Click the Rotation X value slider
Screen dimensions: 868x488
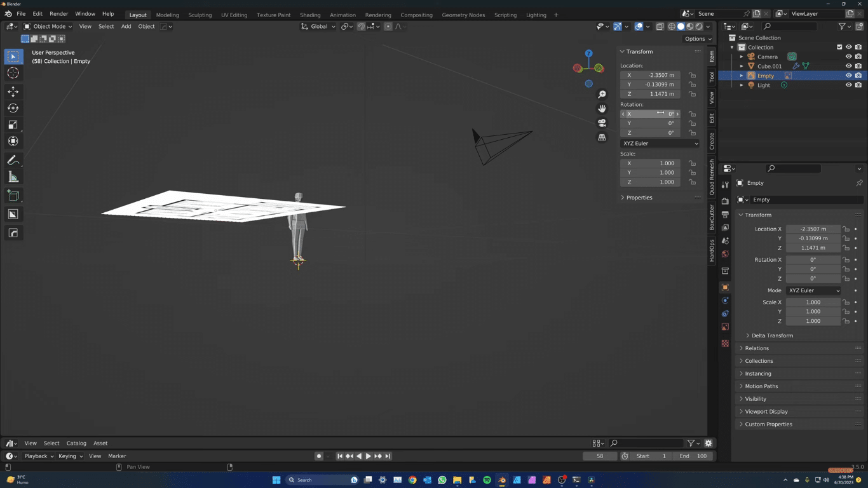pyautogui.click(x=650, y=113)
